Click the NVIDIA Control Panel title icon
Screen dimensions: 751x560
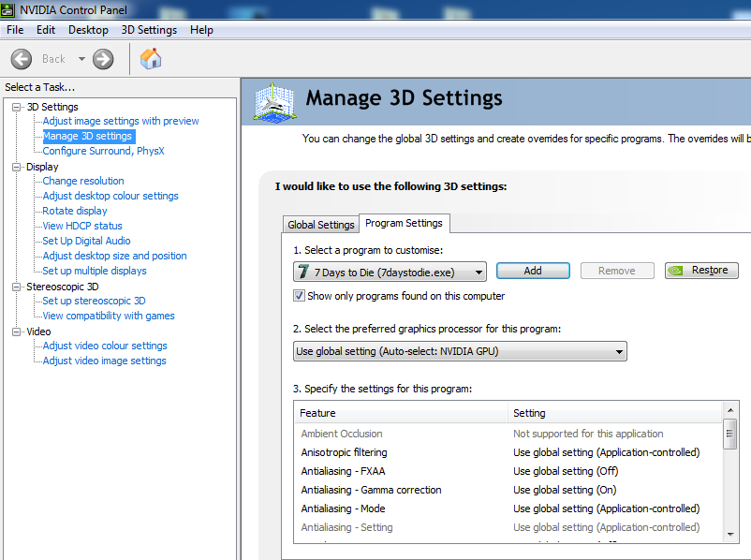(7, 9)
